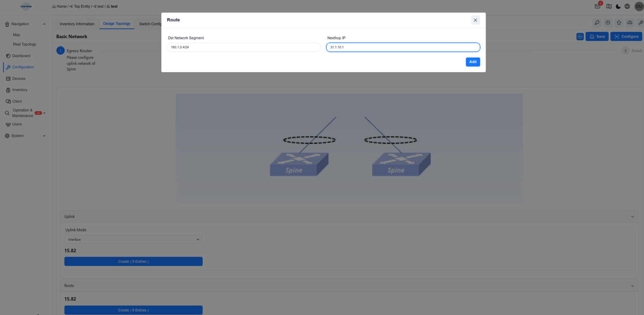Open the DU user avatar
The height and width of the screenshot is (315, 644).
click(x=639, y=6)
